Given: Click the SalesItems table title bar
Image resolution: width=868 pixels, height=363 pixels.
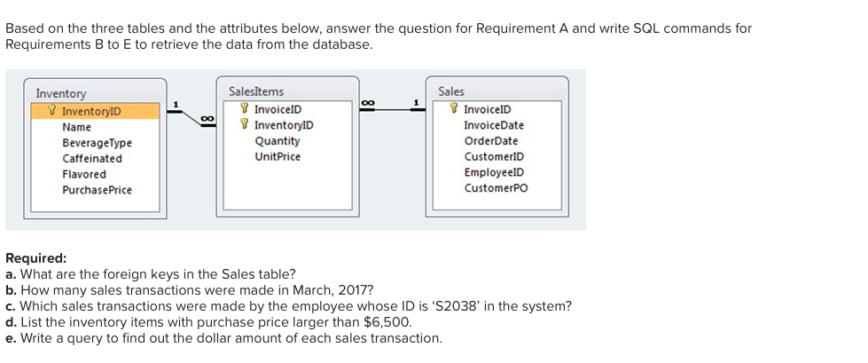Looking at the screenshot, I should tap(287, 90).
